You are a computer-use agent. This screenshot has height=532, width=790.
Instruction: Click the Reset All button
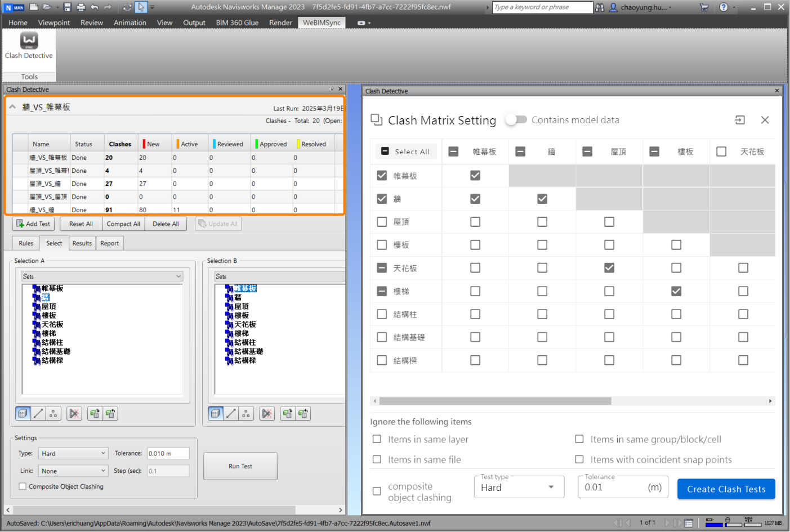pyautogui.click(x=81, y=223)
